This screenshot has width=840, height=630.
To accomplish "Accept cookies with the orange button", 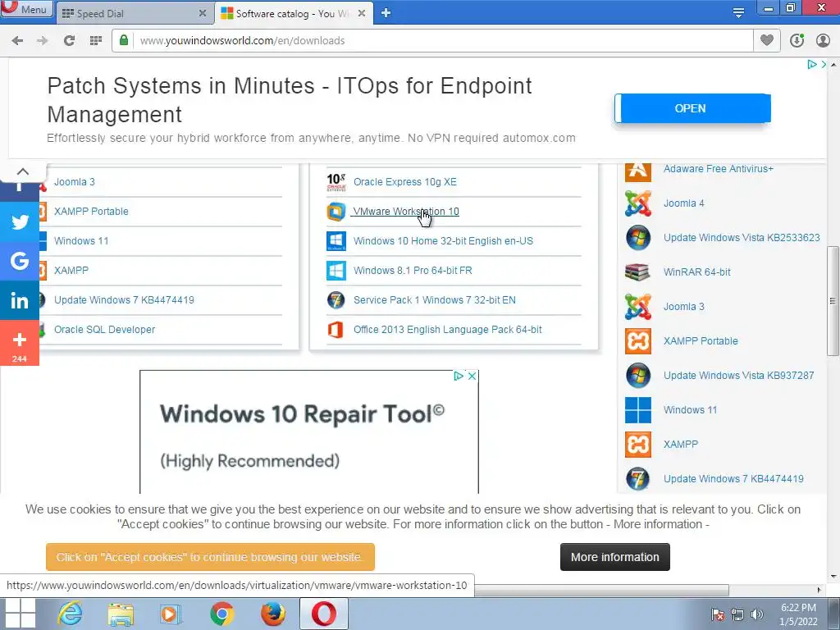I will (210, 557).
